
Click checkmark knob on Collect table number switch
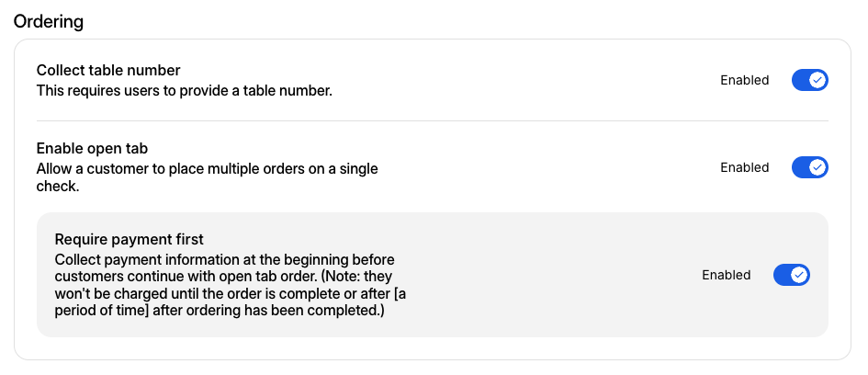817,80
